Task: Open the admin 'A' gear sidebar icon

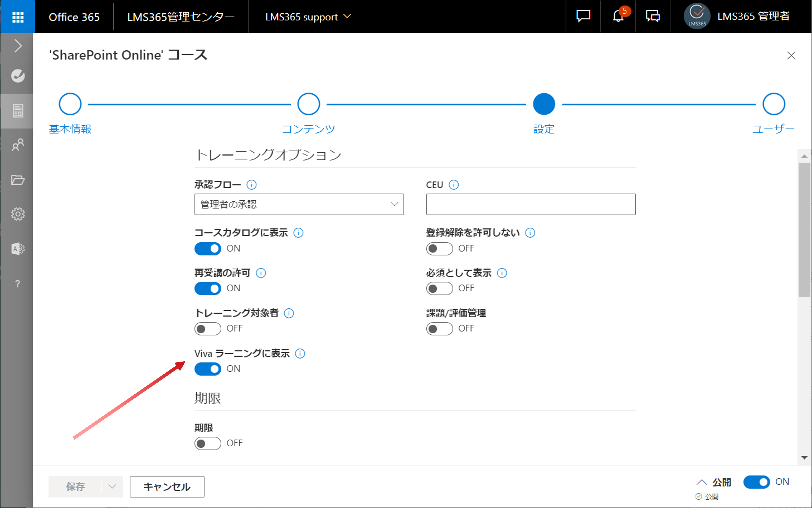Action: click(18, 249)
